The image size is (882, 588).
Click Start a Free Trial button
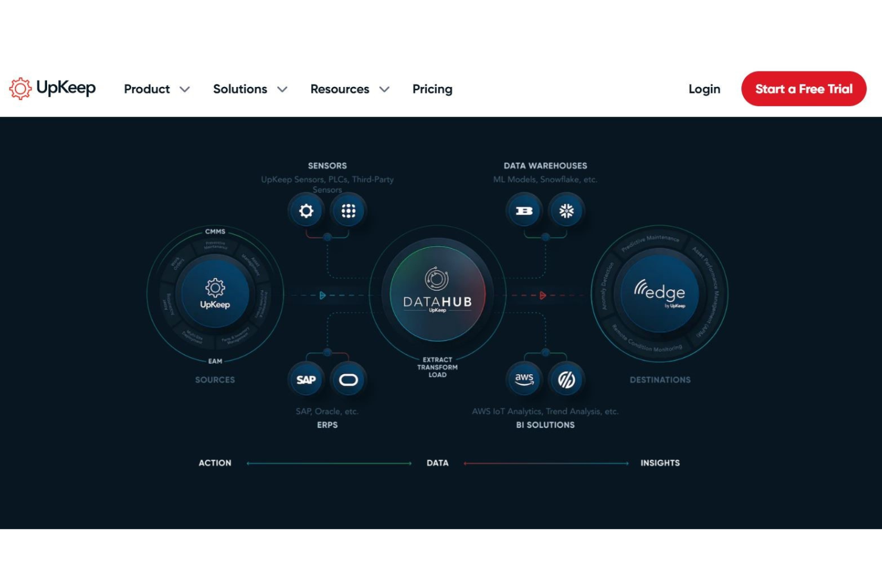click(804, 89)
